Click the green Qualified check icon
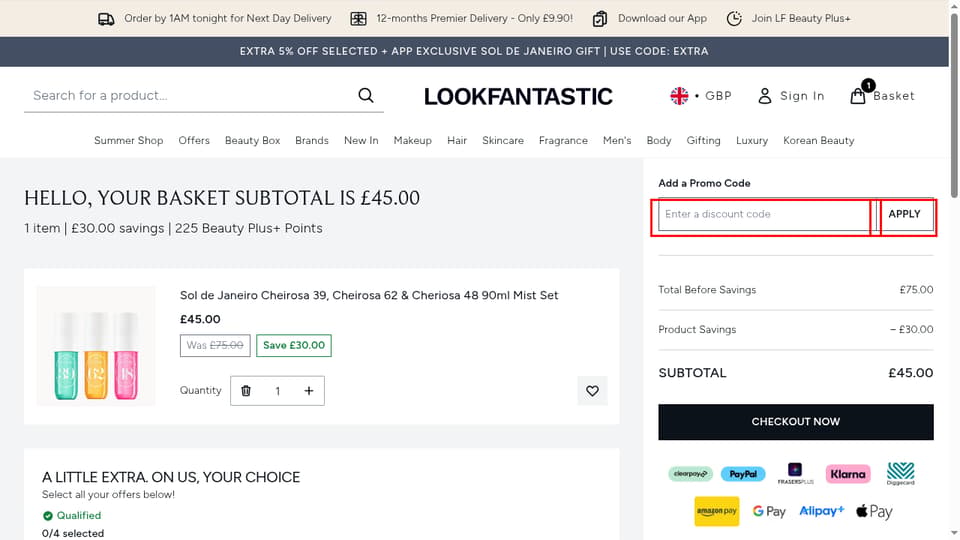This screenshot has height=540, width=960. [48, 516]
